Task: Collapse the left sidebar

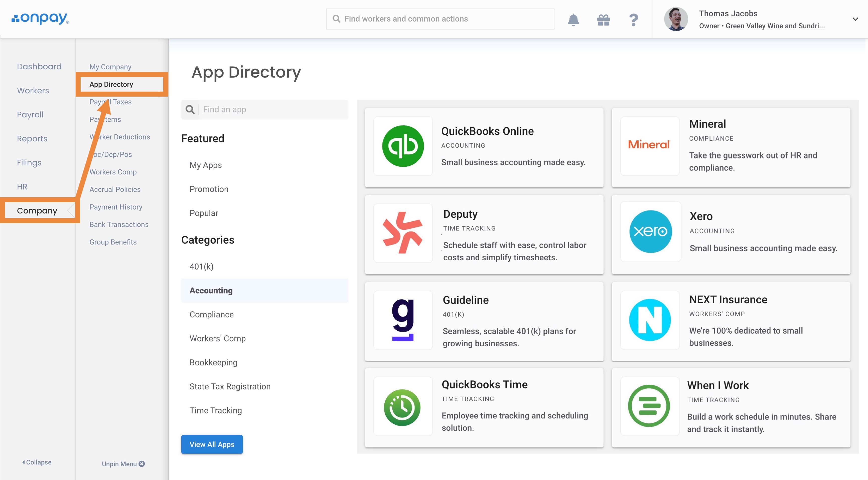Action: [37, 462]
